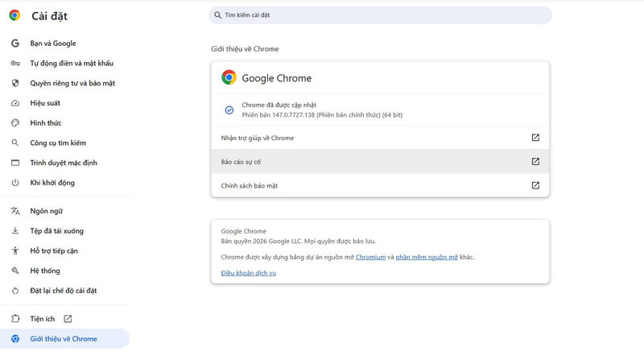
Task: Select Đặt lại chế độ cài đặt
Action: tap(65, 291)
